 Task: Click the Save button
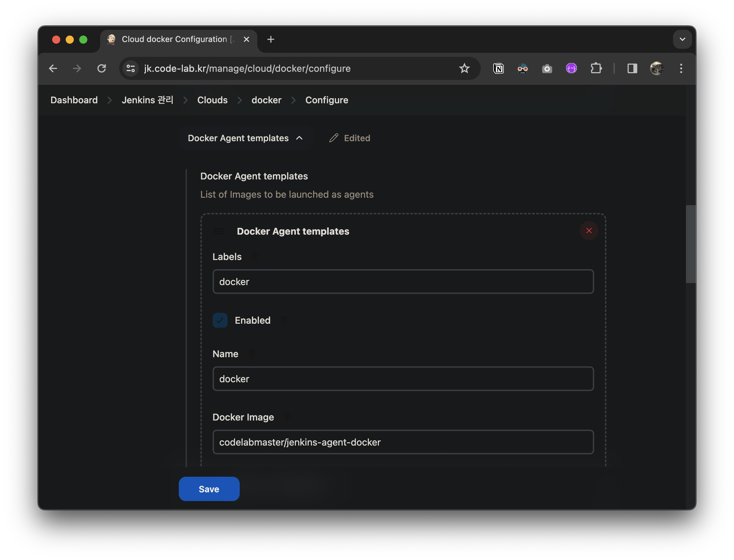point(209,489)
